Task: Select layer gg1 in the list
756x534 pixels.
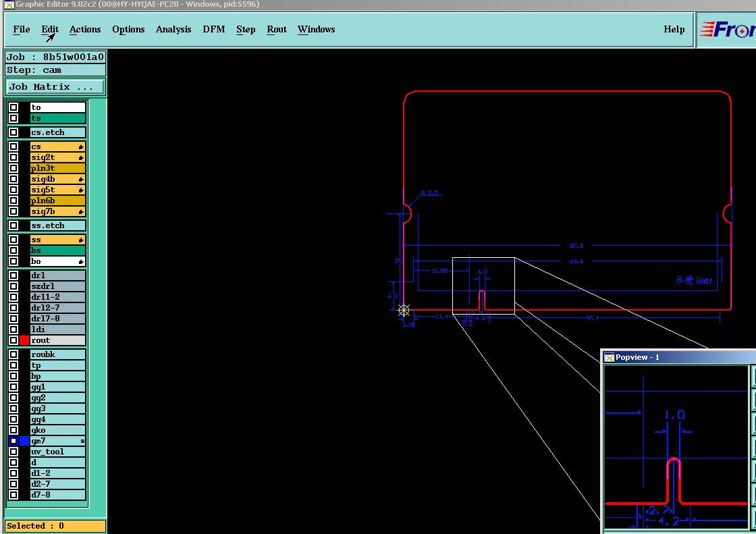Action: point(57,387)
